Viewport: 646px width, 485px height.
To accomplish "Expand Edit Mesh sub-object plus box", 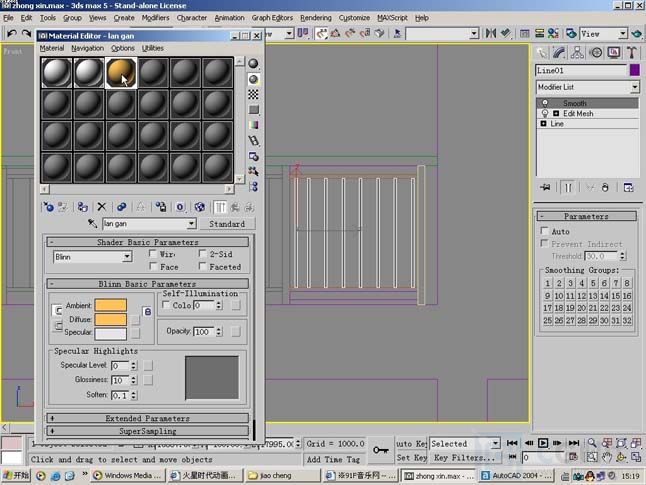I will 556,113.
